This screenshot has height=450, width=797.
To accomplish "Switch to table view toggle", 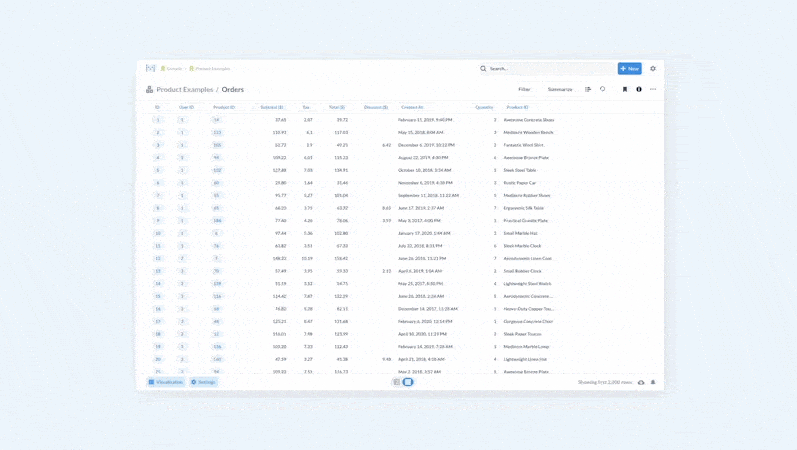I will [397, 382].
